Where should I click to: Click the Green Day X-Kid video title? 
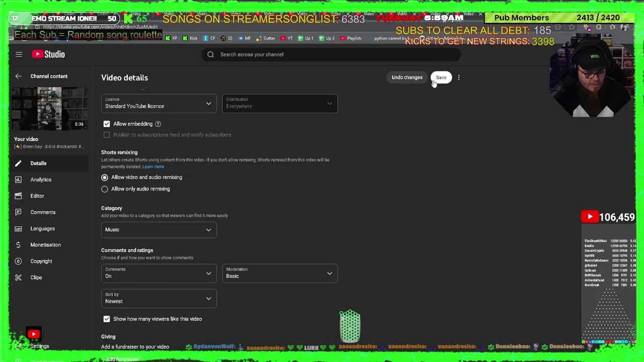(49, 147)
